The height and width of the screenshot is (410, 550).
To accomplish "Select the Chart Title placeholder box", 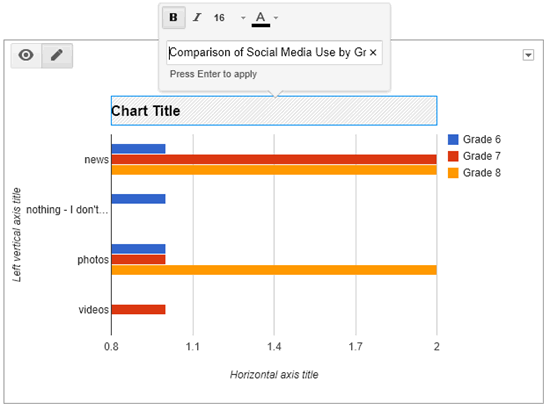I will coord(274,111).
